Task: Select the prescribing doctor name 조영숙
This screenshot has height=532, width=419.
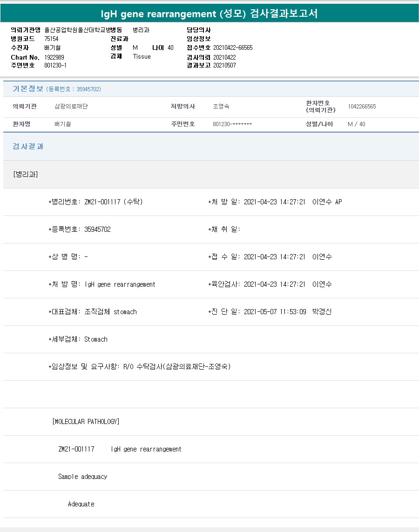Action: (221, 107)
